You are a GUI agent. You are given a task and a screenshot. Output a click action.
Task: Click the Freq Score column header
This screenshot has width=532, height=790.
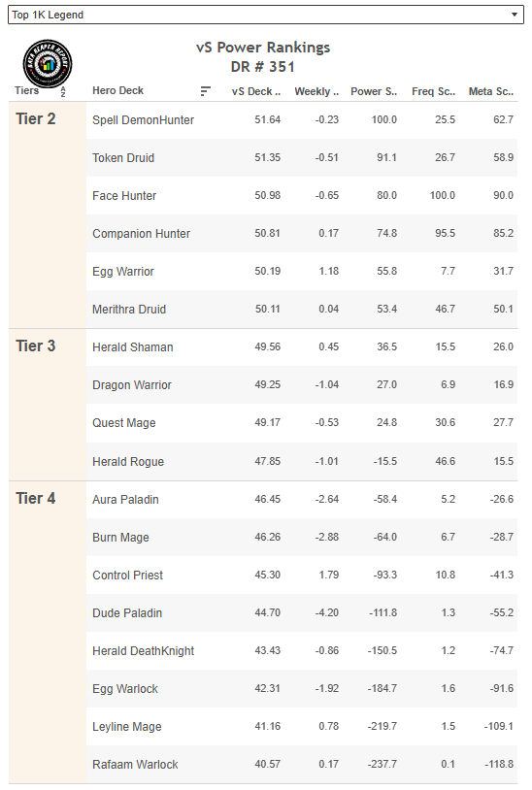pyautogui.click(x=433, y=91)
